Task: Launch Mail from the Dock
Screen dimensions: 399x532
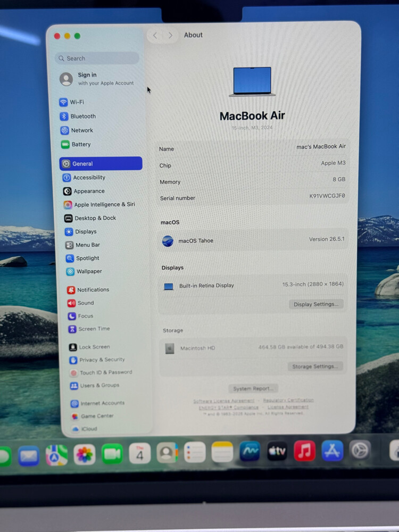Action: (29, 456)
